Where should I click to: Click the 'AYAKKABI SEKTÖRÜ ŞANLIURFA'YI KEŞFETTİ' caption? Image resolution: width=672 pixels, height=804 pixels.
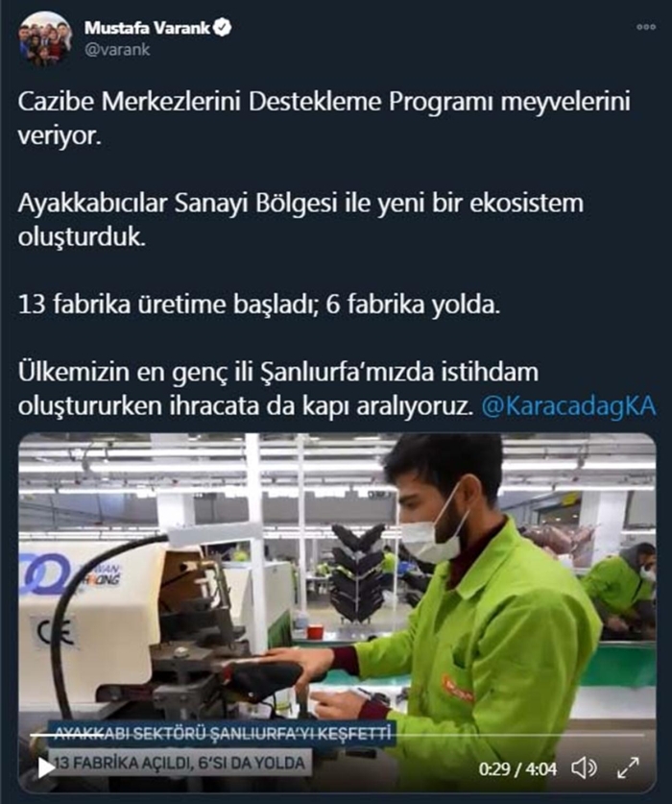tap(223, 733)
